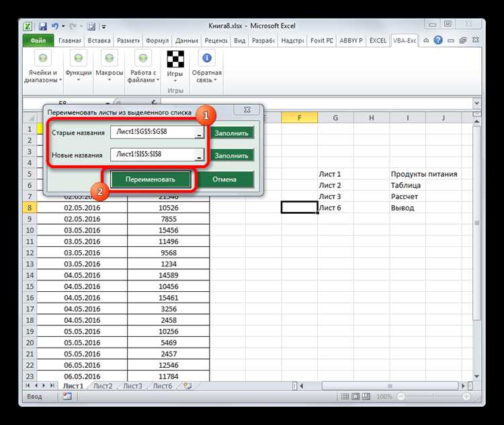
Task: Click cell with value 11784
Action: point(169,376)
